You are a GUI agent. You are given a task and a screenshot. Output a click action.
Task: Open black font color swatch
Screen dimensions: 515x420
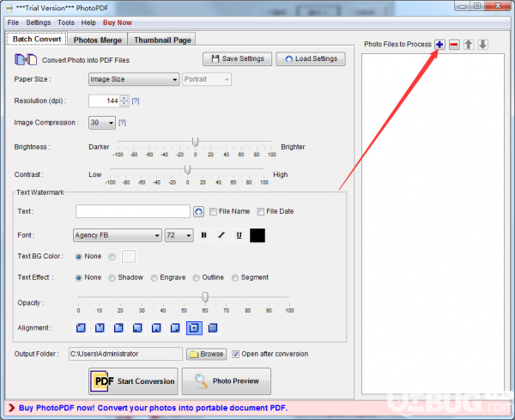click(x=257, y=235)
